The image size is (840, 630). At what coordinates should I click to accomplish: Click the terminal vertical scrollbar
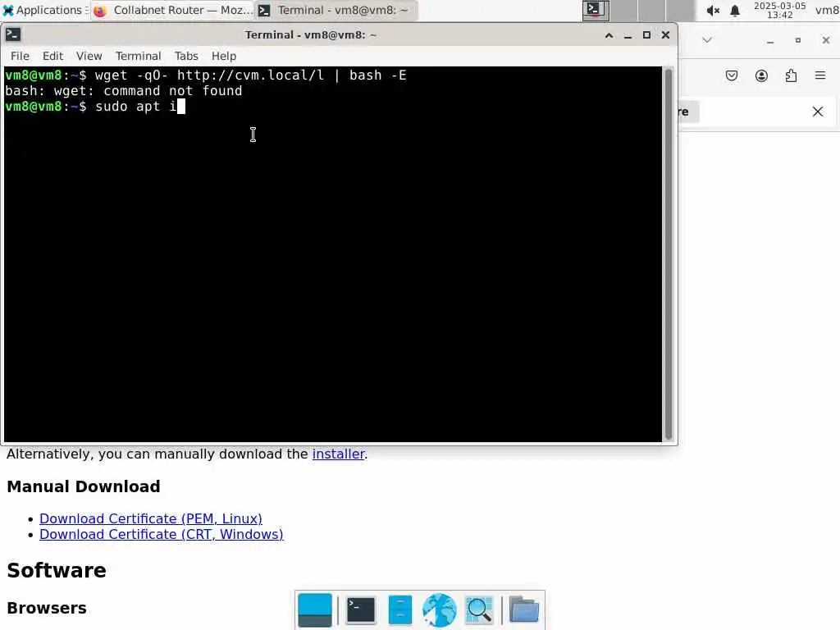point(668,254)
